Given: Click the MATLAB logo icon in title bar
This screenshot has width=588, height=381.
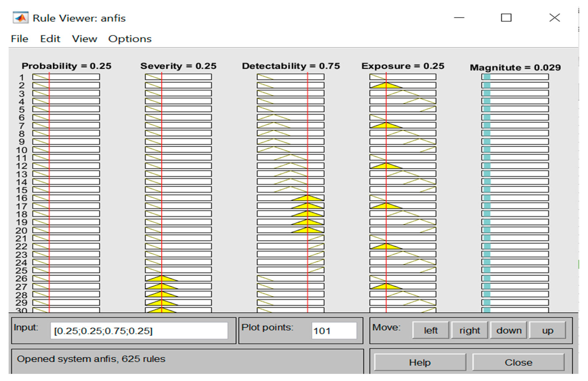Looking at the screenshot, I should [x=21, y=18].
